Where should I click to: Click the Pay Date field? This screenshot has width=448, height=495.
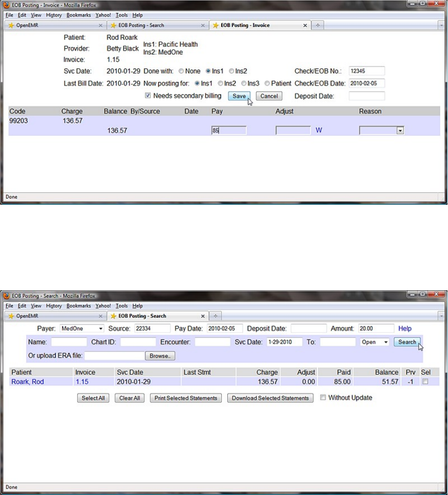[x=225, y=329]
